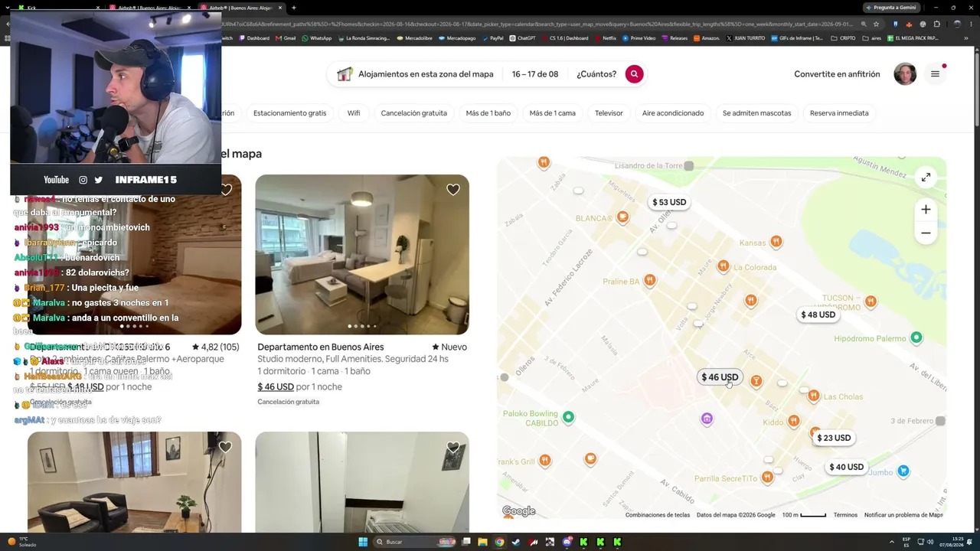
Task: Open the Mercadolibre bookmark
Action: point(414,37)
